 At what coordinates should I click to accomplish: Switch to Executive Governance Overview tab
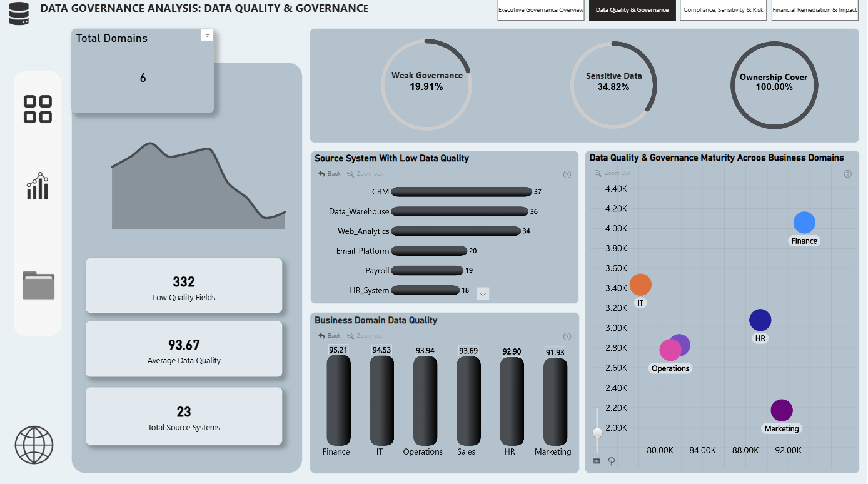coord(541,10)
